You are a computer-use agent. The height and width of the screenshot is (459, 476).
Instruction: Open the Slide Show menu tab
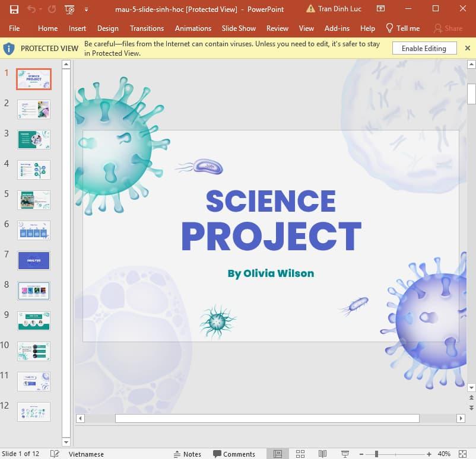[239, 28]
